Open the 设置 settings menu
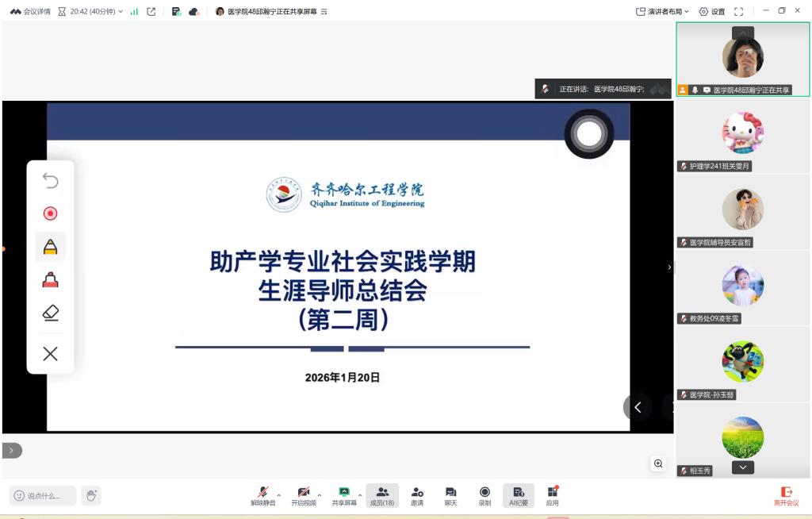 (711, 12)
